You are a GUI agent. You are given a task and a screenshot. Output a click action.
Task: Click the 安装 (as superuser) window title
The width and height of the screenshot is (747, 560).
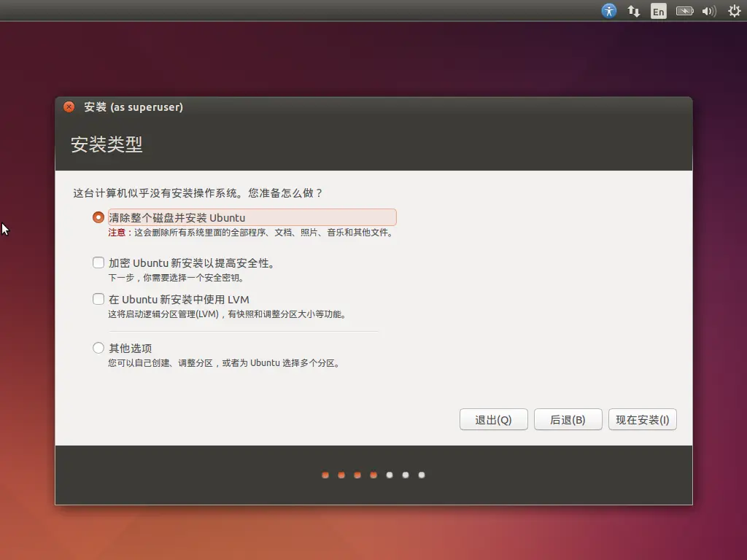tap(133, 107)
